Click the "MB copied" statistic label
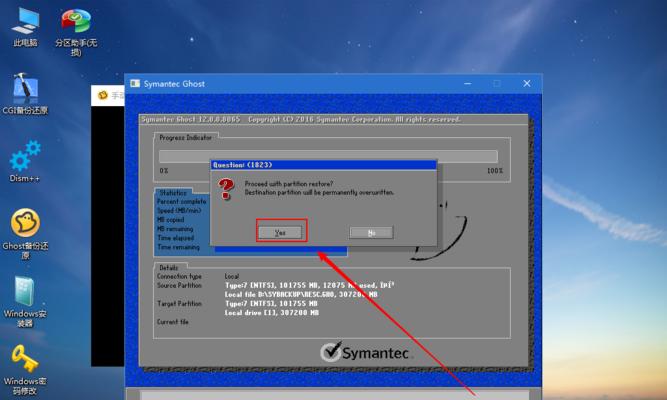Screen dimensions: 667x400 click(x=171, y=220)
